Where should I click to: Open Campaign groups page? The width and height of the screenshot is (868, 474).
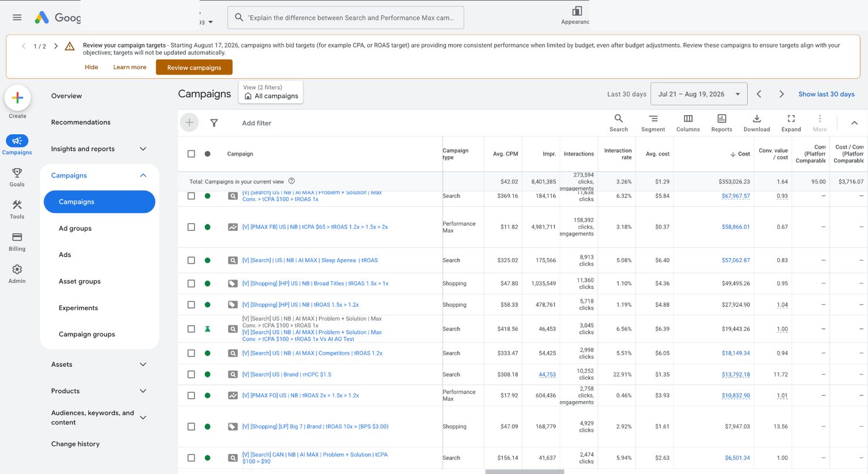tap(87, 334)
